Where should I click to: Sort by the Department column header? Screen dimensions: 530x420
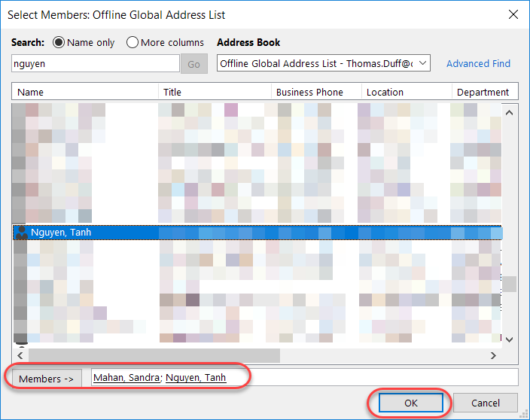[x=485, y=92]
